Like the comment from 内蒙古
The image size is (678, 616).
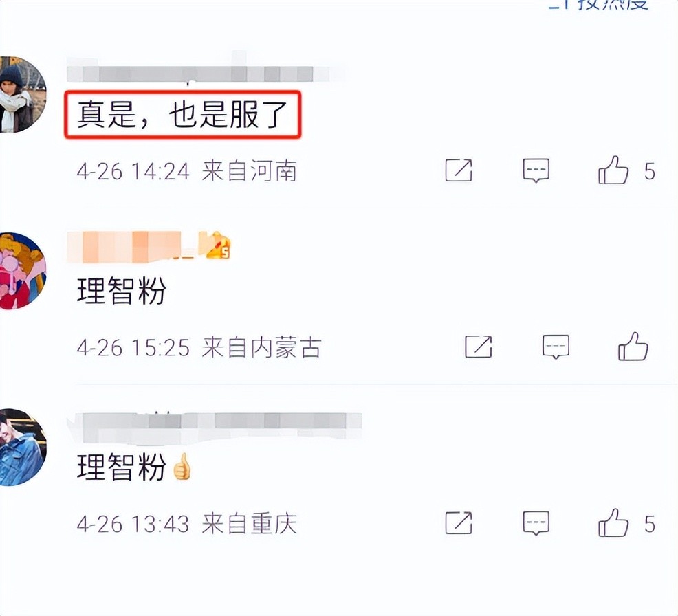click(x=633, y=346)
